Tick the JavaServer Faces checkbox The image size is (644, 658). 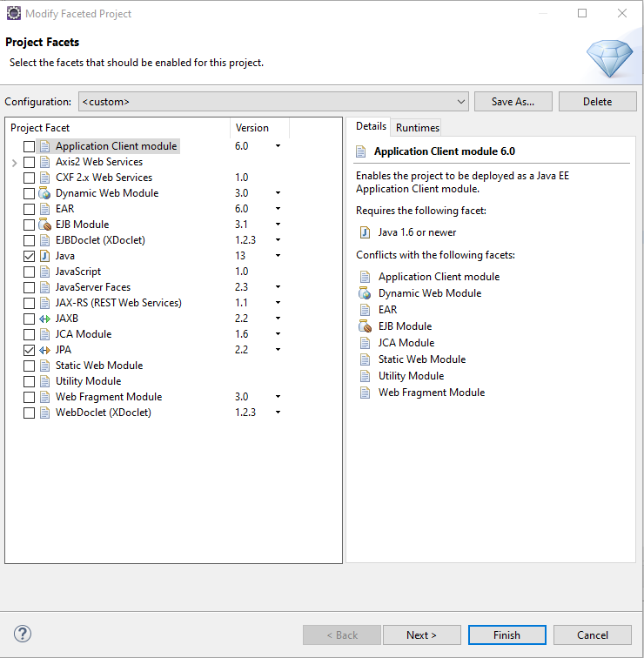coord(30,287)
